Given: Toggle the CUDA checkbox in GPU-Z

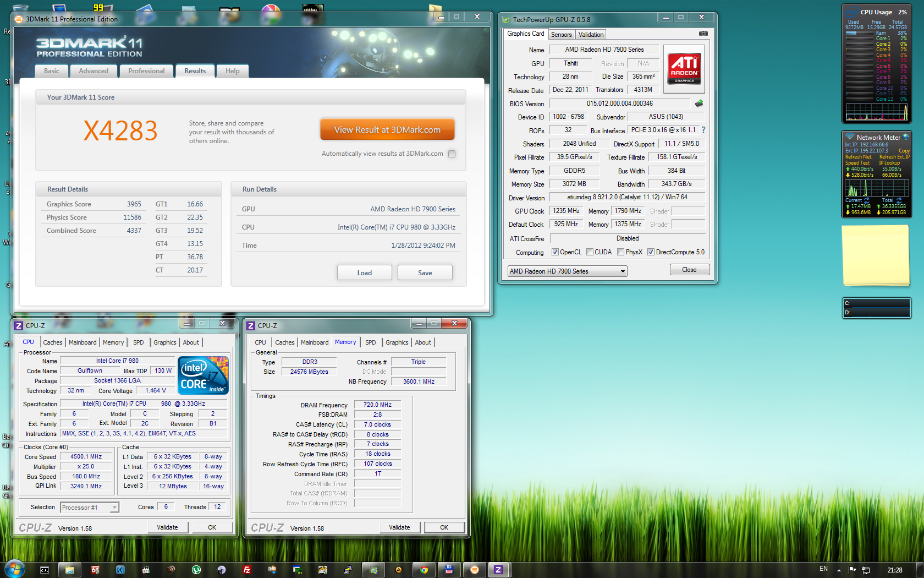Looking at the screenshot, I should click(x=590, y=252).
